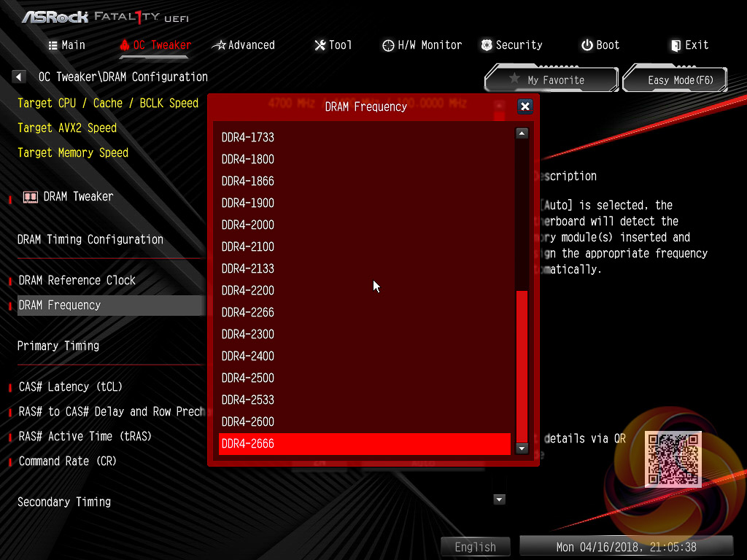Switch to Easy Mode (F6)

(675, 79)
